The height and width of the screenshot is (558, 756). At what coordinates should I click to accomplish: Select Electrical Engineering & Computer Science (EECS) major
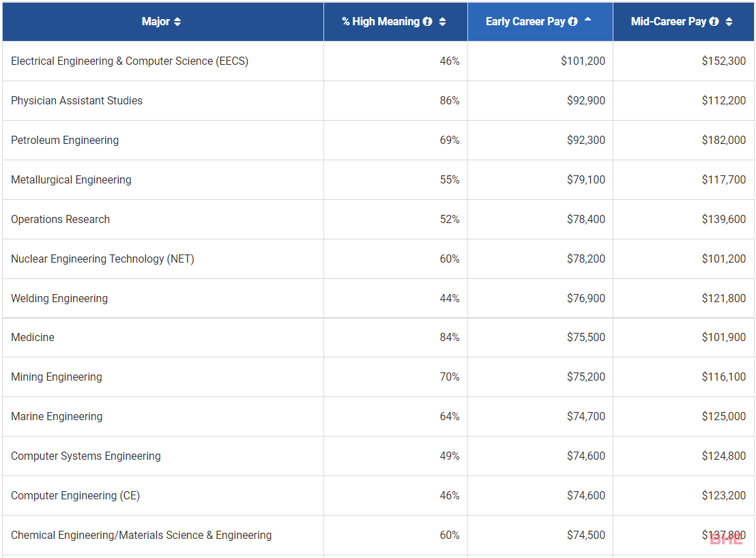[x=130, y=61]
